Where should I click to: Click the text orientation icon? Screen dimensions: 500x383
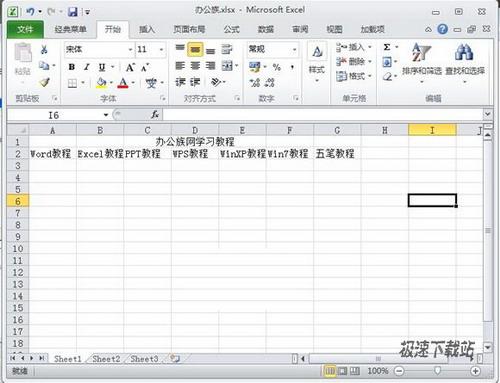click(216, 82)
